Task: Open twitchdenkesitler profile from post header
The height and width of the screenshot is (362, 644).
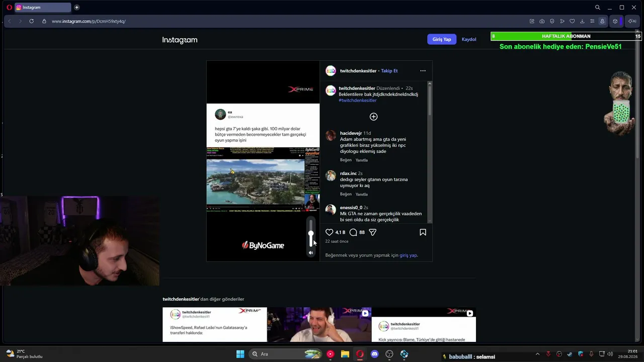Action: pyautogui.click(x=358, y=71)
